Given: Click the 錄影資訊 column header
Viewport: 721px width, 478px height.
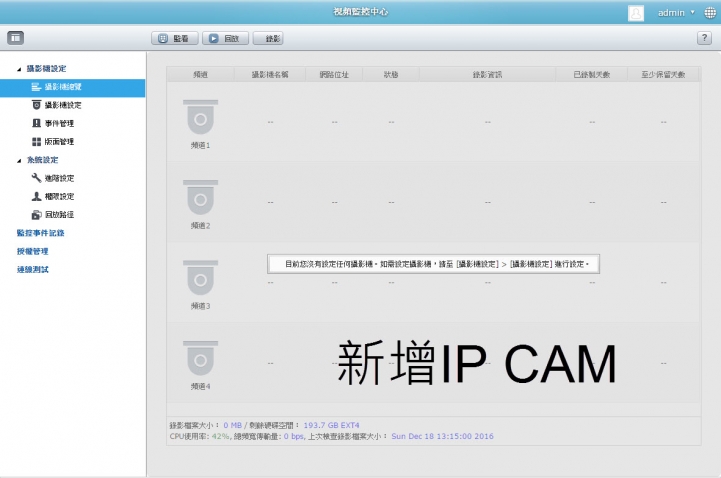Looking at the screenshot, I should pyautogui.click(x=487, y=74).
